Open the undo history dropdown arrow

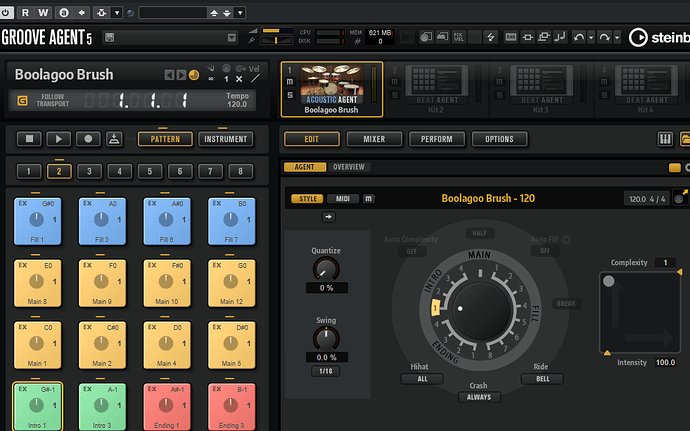591,37
